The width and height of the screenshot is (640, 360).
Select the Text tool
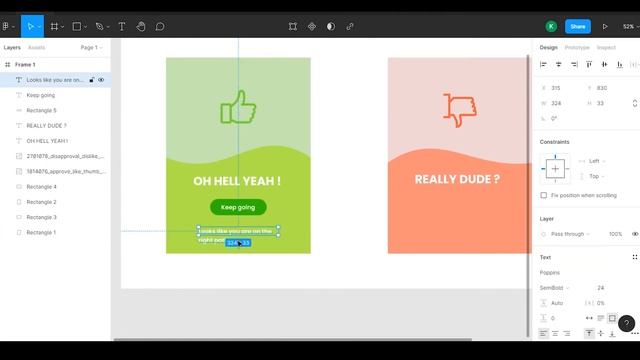pos(122,27)
